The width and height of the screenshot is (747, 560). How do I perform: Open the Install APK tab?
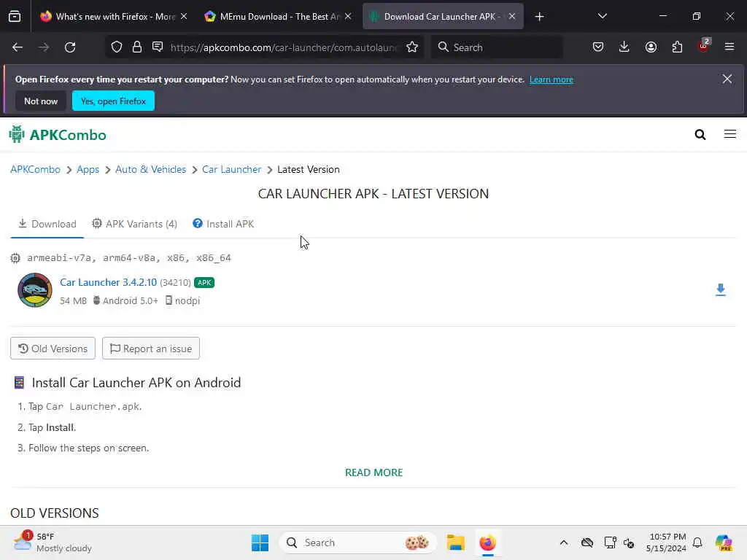pos(223,224)
